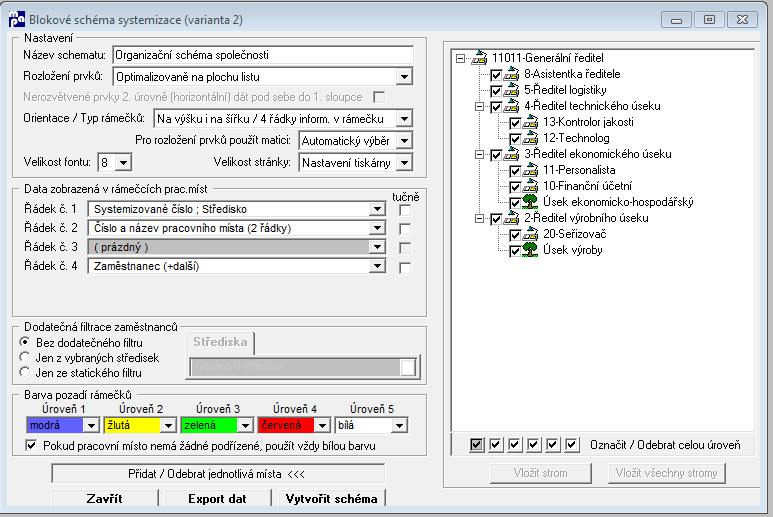Open the Řádek č. 3 prázdný dropdown
The width and height of the screenshot is (773, 517).
pos(377,247)
